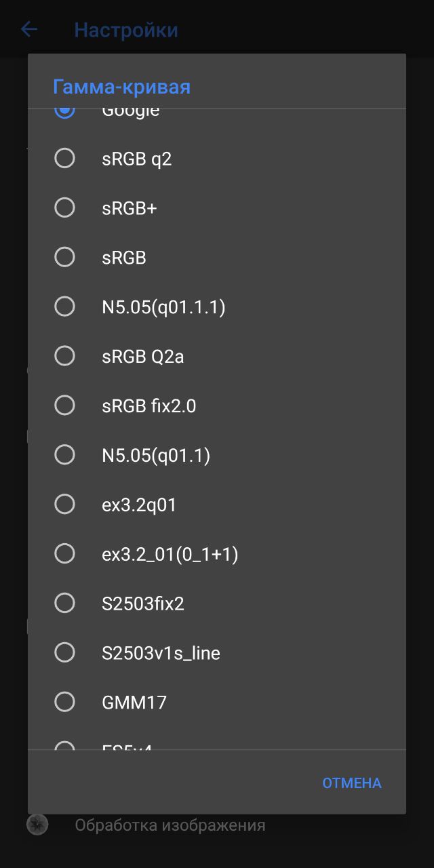Select S2503fix2 curve
The width and height of the screenshot is (434, 868).
pos(217,603)
